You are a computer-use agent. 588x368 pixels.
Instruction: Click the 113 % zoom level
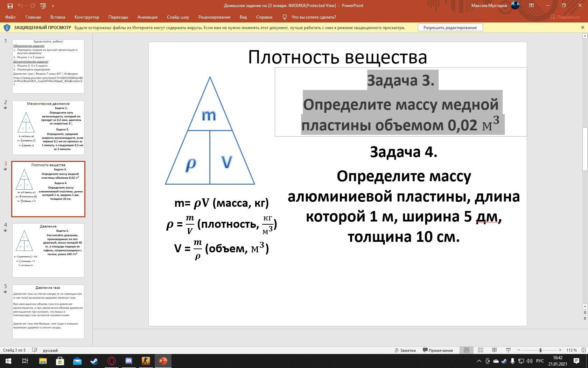pos(572,350)
